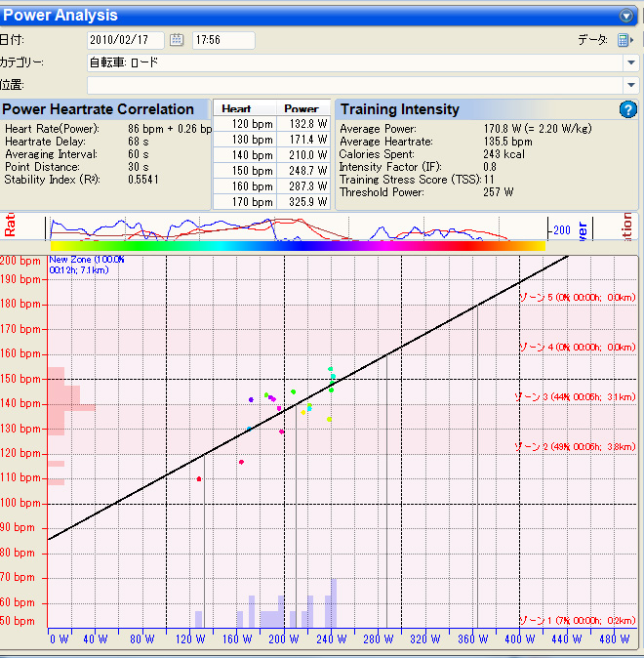The width and height of the screenshot is (644, 658).
Task: Click the ゾーン 2 zone label
Action: coord(575,447)
